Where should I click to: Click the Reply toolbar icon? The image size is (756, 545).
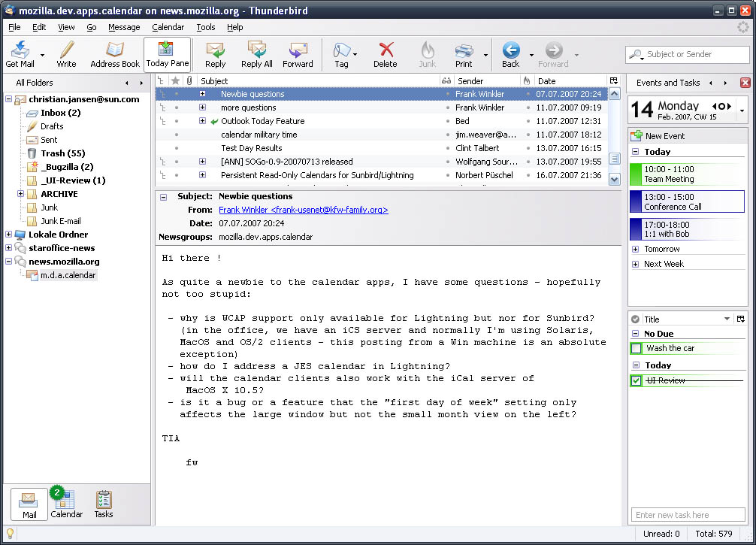pos(215,53)
